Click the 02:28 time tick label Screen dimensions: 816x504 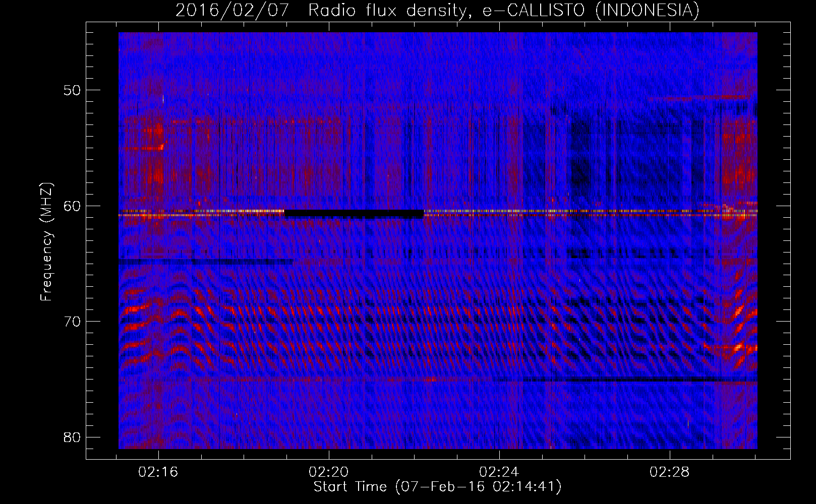coord(669,472)
